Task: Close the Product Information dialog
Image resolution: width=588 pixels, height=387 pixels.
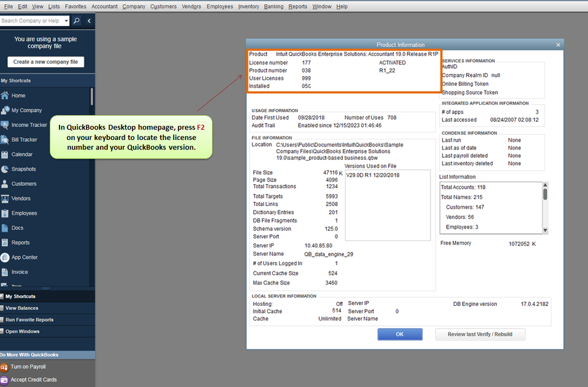Action: 558,45
